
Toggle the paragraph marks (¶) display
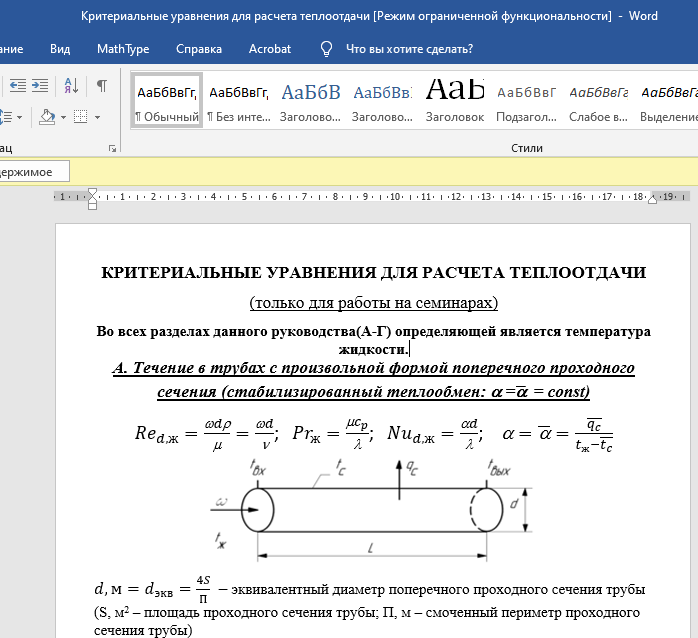pos(101,86)
